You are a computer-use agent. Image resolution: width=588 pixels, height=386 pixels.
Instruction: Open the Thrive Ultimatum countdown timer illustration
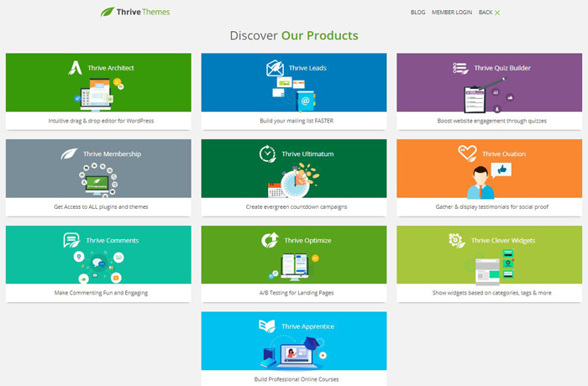pyautogui.click(x=294, y=180)
